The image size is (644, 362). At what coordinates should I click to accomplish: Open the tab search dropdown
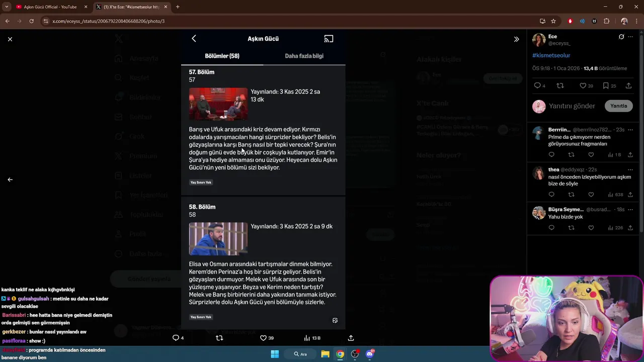click(x=6, y=7)
